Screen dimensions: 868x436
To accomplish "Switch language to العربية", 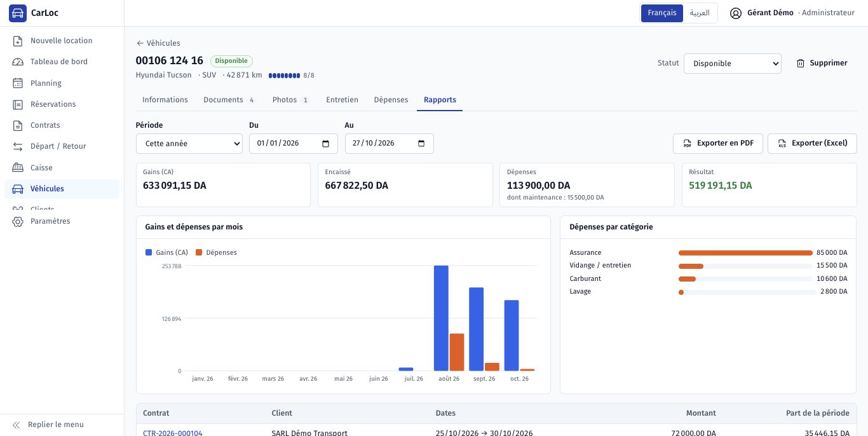I will click(700, 13).
